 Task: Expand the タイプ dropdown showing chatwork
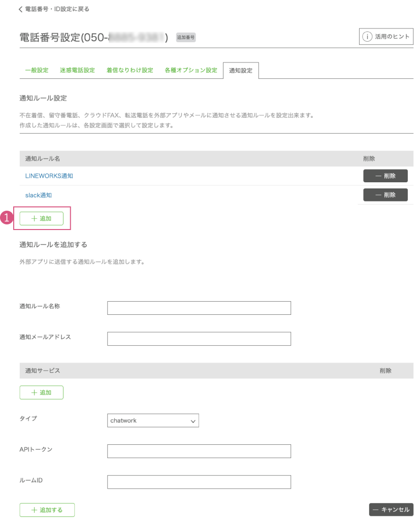153,420
